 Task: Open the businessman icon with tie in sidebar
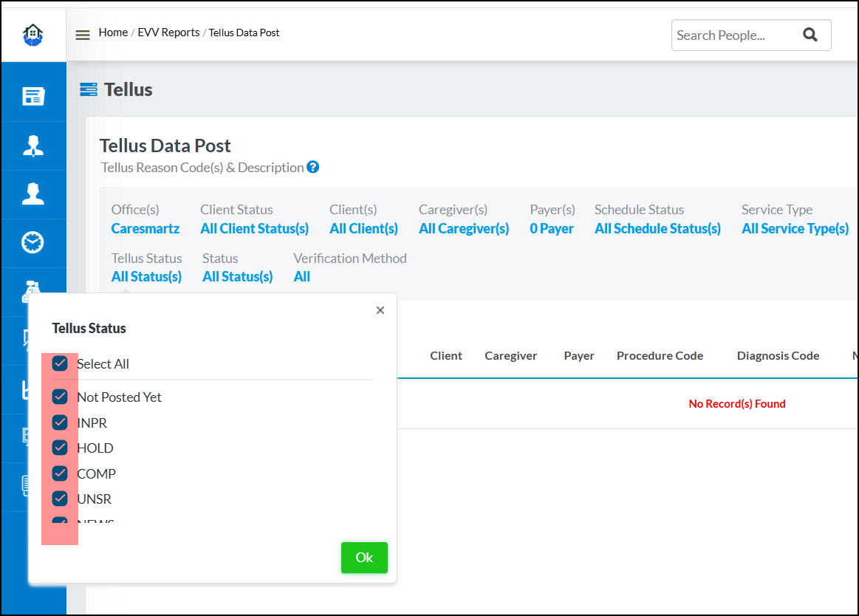pos(33,146)
